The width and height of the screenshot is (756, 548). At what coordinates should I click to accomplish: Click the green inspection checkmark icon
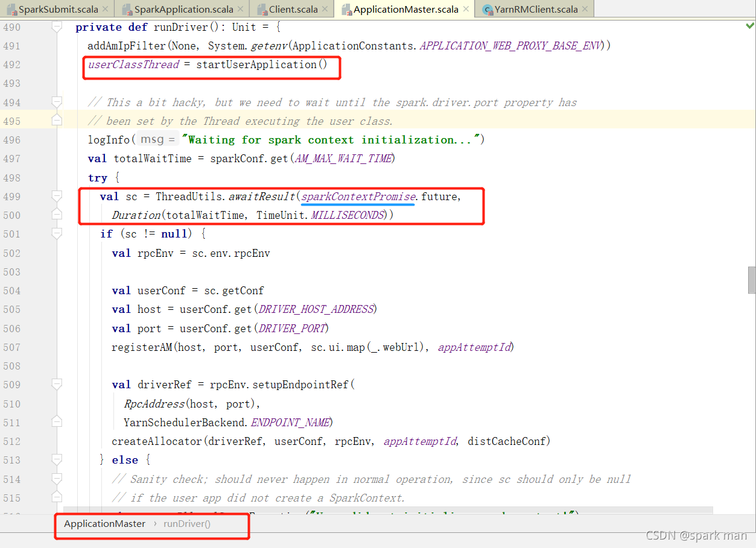coord(749,26)
